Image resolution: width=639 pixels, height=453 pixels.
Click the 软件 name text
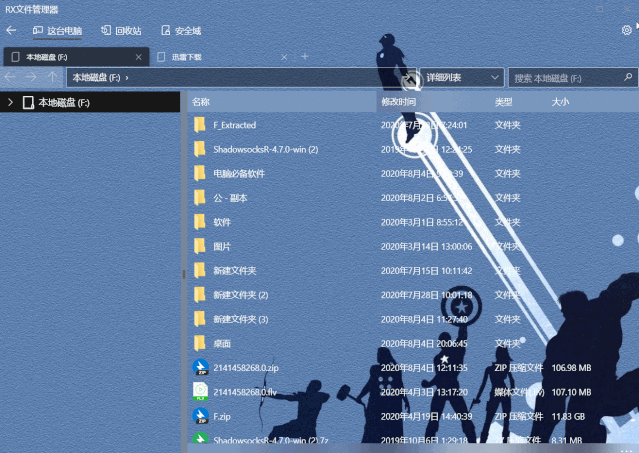click(222, 222)
